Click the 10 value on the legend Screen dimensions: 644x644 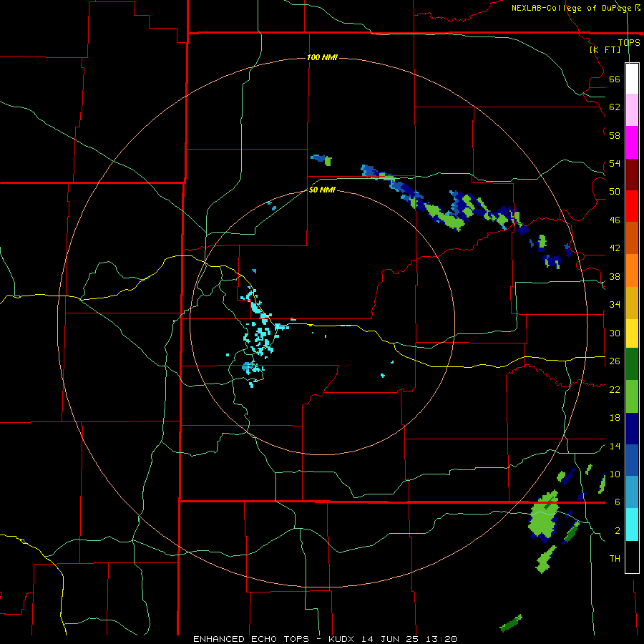click(x=615, y=474)
